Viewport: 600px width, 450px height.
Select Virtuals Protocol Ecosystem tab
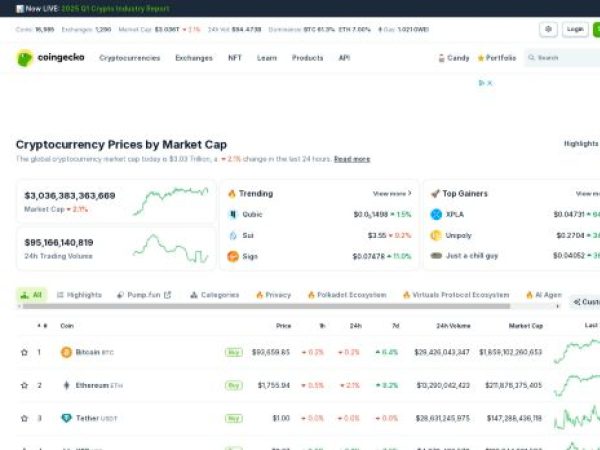pyautogui.click(x=456, y=295)
